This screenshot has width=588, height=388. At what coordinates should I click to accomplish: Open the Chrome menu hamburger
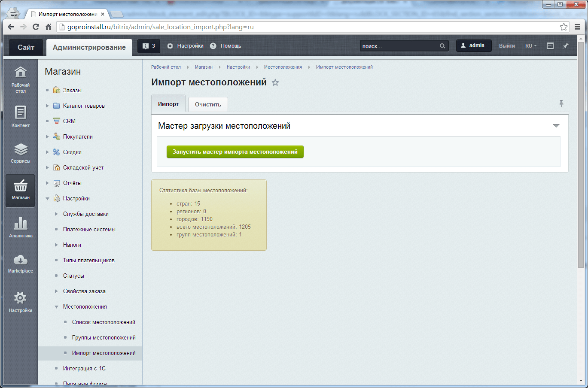[577, 27]
